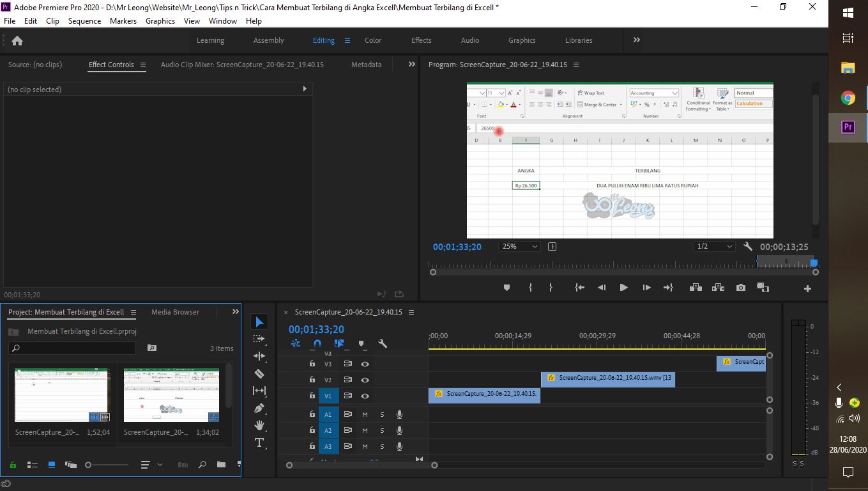
Task: Enable voice-over record on A3
Action: tap(399, 446)
